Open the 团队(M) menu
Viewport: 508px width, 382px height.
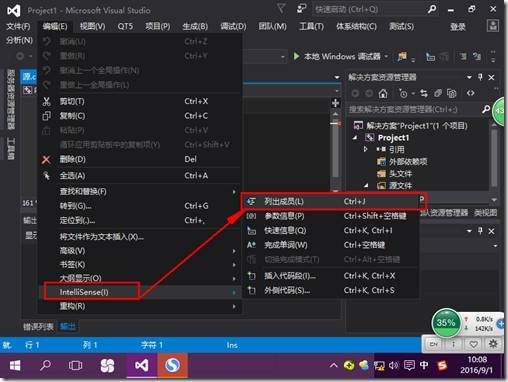[x=272, y=26]
